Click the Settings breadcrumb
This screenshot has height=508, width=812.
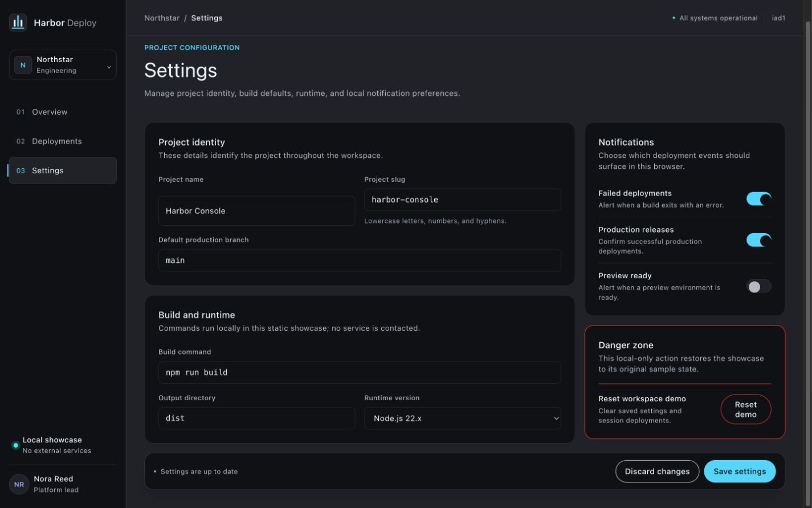207,18
